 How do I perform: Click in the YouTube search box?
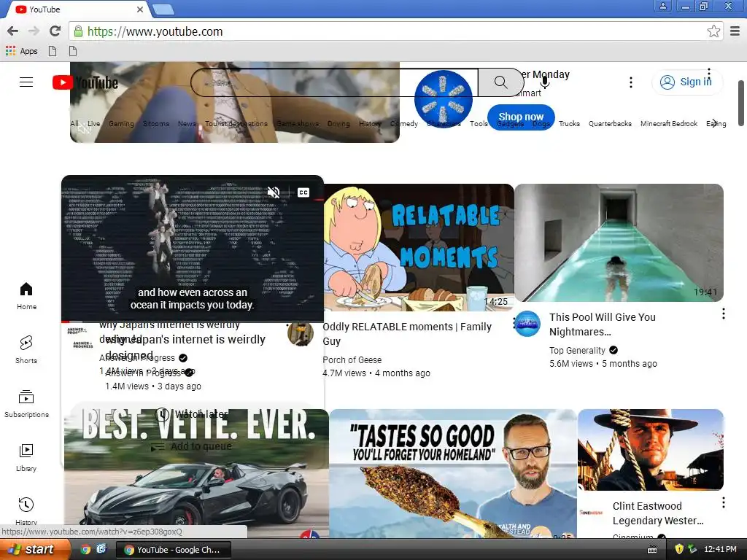(334, 82)
